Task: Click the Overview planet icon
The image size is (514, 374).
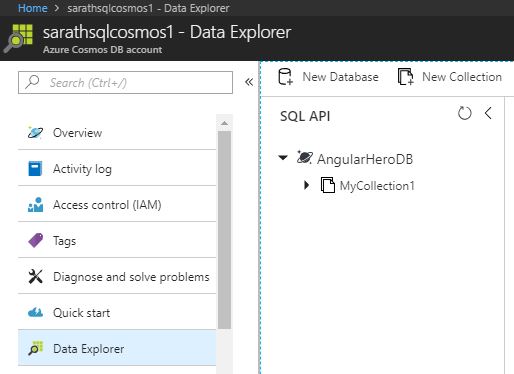Action: coord(35,132)
